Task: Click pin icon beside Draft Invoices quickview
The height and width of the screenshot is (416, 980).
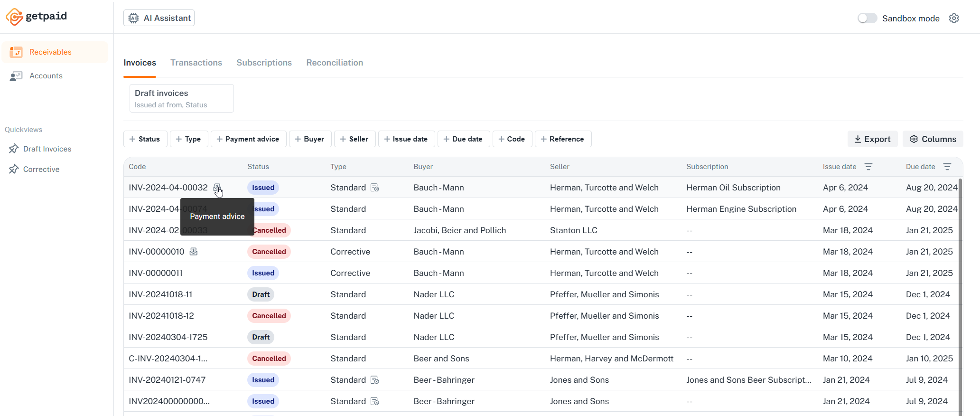Action: (x=14, y=149)
